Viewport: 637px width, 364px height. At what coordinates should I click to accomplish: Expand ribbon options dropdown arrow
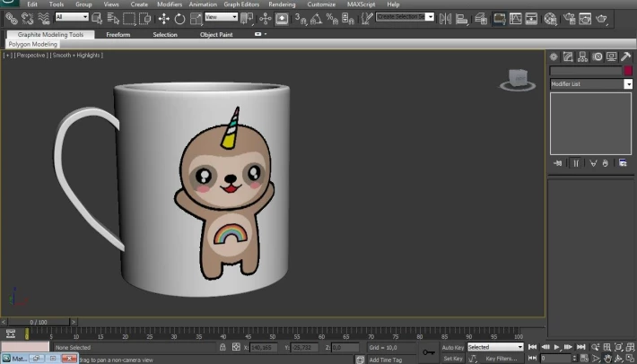pos(266,34)
